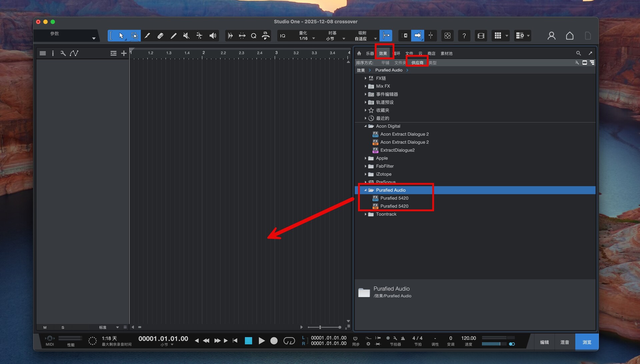Collapse the Acon Digital folder
Viewport: 640px width, 364px height.
click(x=366, y=126)
